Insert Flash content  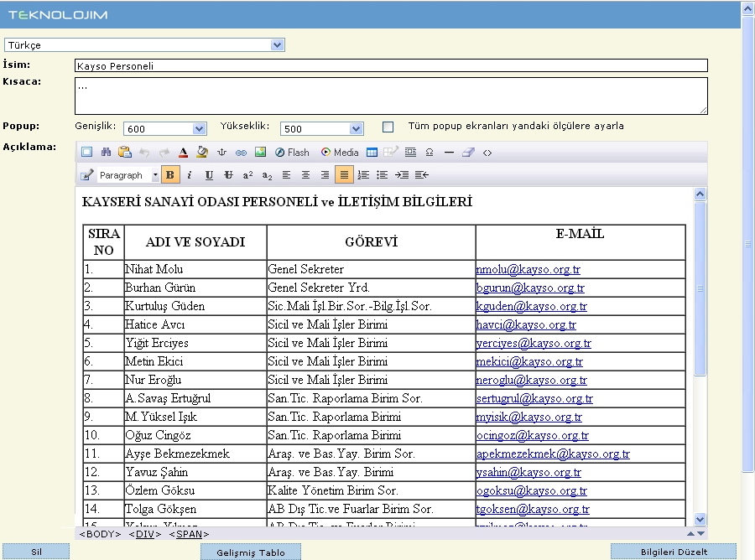[292, 153]
